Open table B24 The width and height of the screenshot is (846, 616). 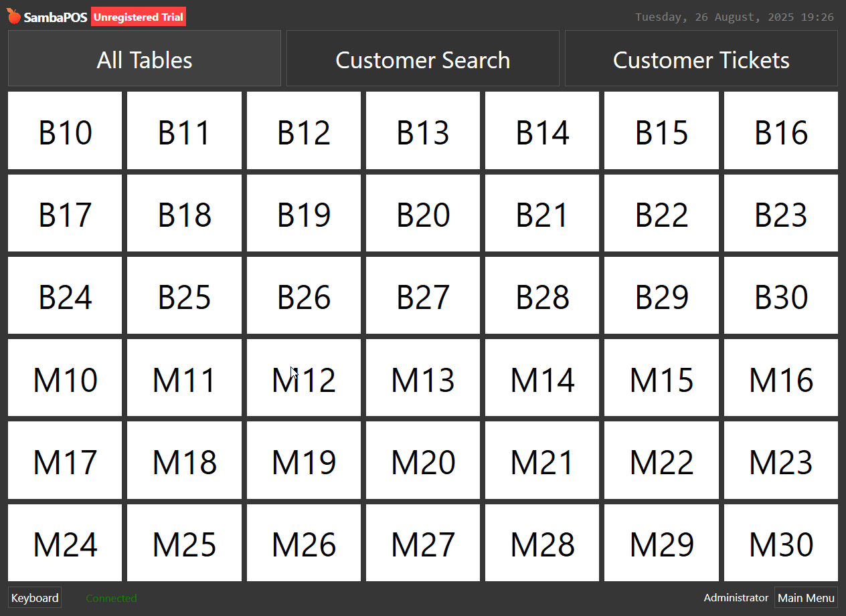click(x=65, y=296)
